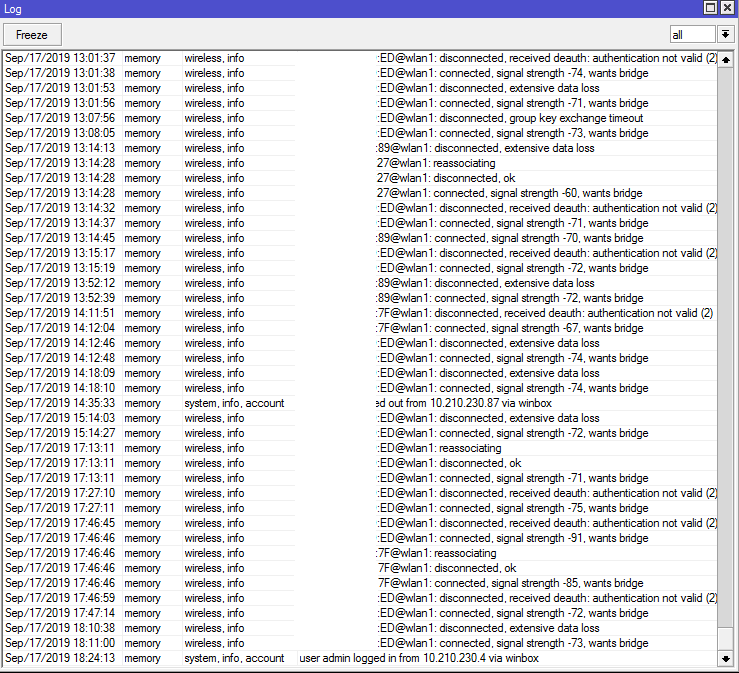This screenshot has height=673, width=739.
Task: Click 'system, info, account' topic at 14:35:33
Action: click(x=234, y=403)
